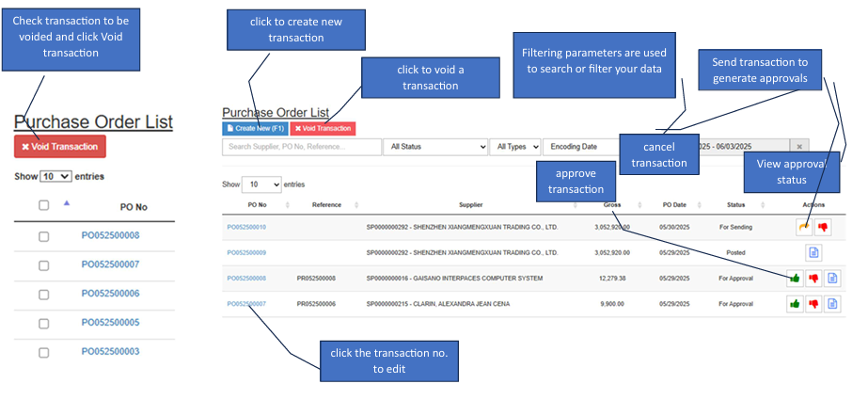Image resolution: width=868 pixels, height=400 pixels.
Task: Click the Create New (F1) button
Action: point(255,128)
